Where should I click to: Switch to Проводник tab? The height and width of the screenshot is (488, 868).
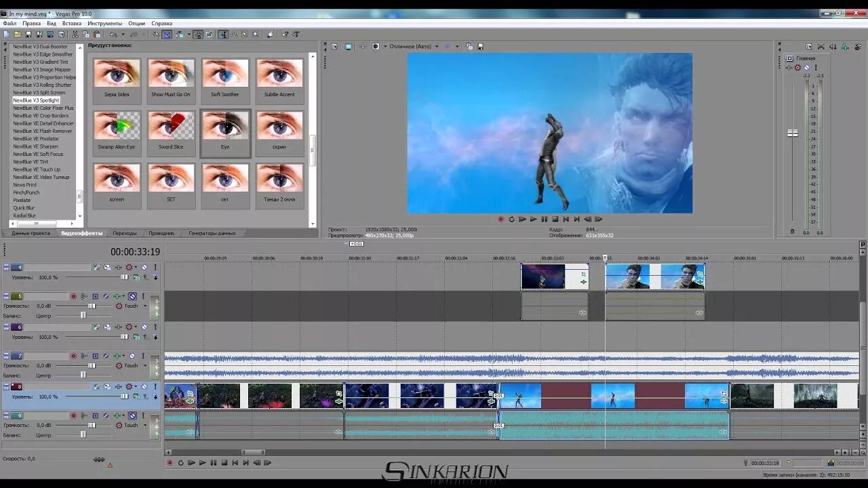click(x=161, y=233)
